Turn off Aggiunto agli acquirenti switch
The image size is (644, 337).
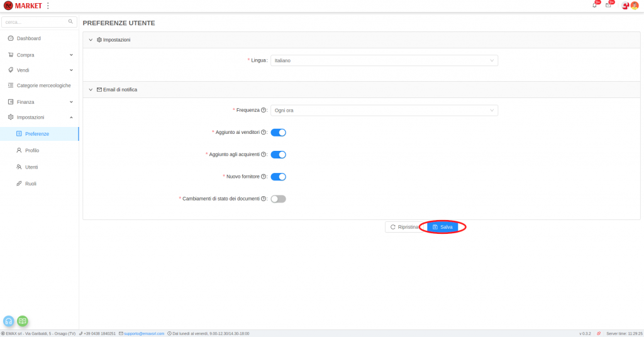pyautogui.click(x=278, y=155)
